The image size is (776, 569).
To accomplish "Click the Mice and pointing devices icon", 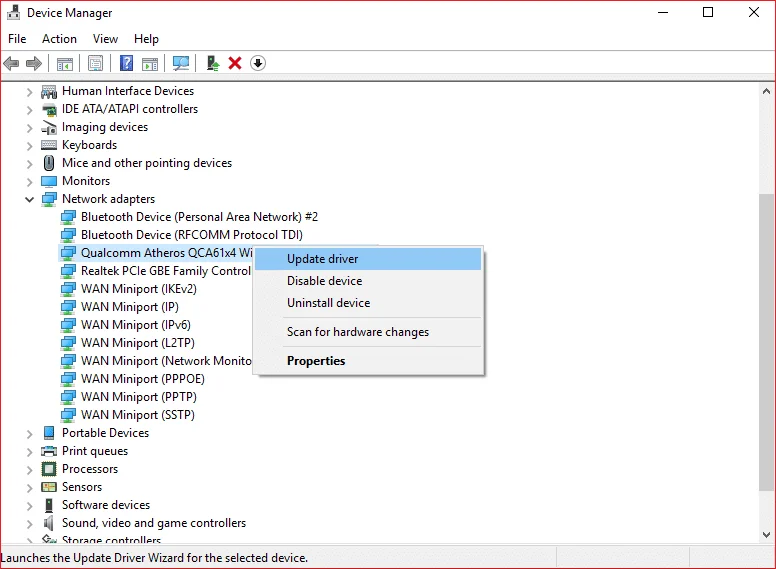I will coord(49,163).
